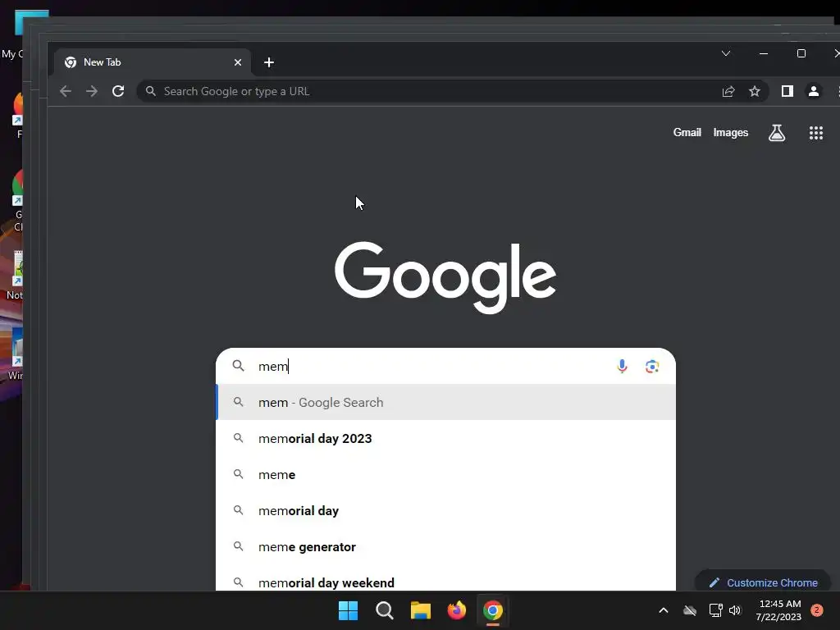The width and height of the screenshot is (840, 630).
Task: Open the clock showing 12:45 AM
Action: 779,610
